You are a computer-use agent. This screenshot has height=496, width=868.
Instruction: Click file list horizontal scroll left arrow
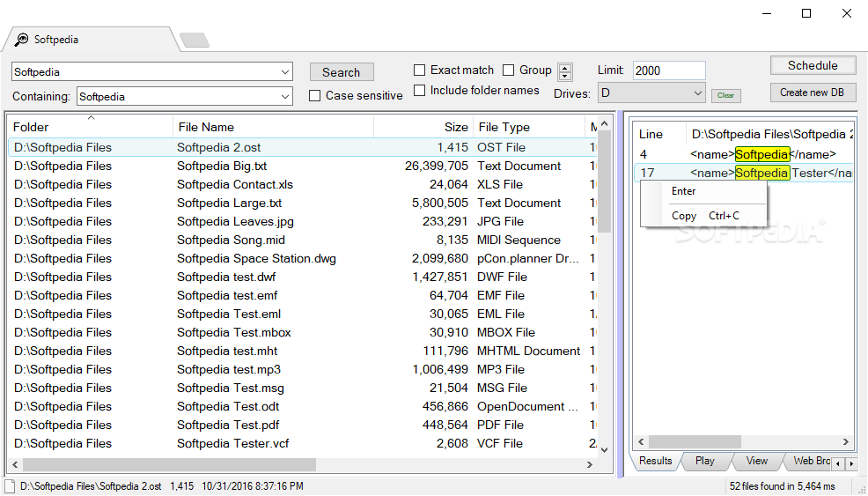pyautogui.click(x=15, y=464)
